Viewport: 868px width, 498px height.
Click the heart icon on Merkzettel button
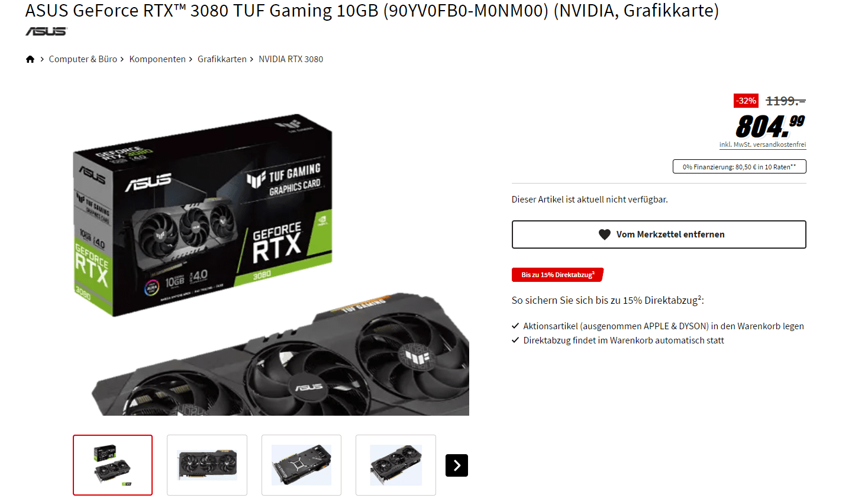(604, 234)
